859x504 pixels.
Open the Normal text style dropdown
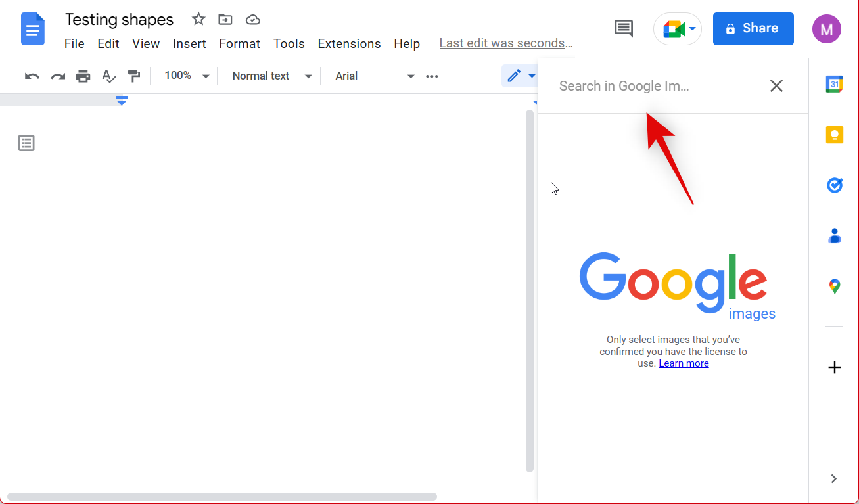271,76
